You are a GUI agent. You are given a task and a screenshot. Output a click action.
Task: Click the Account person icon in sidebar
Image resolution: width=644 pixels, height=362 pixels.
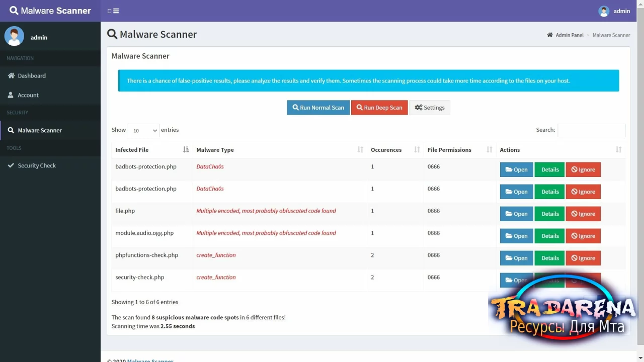click(x=11, y=95)
